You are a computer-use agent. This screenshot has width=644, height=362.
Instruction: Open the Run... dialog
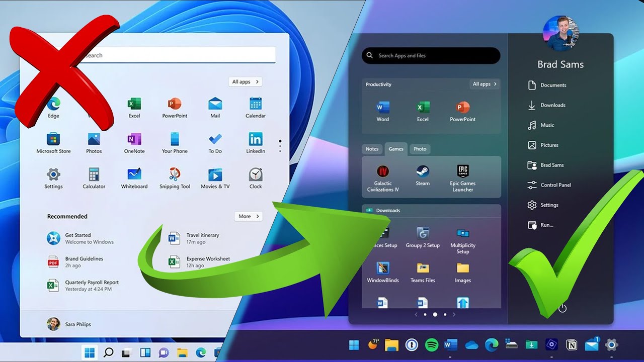[540, 225]
